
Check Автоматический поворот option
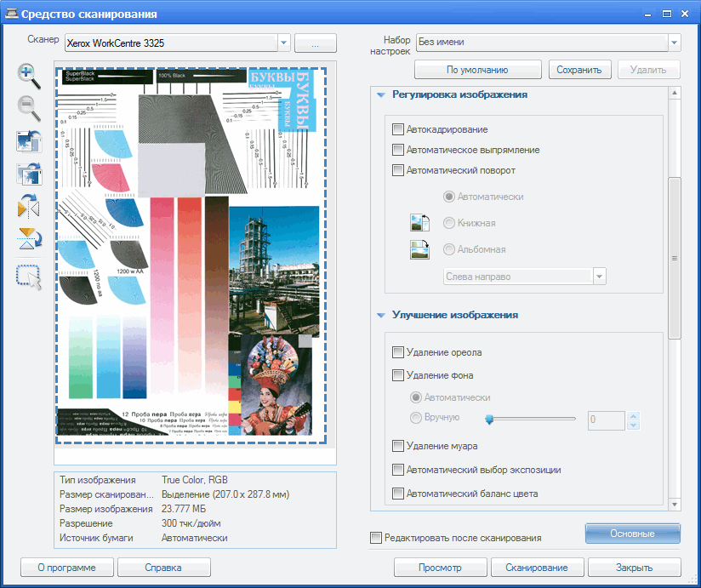tap(397, 170)
